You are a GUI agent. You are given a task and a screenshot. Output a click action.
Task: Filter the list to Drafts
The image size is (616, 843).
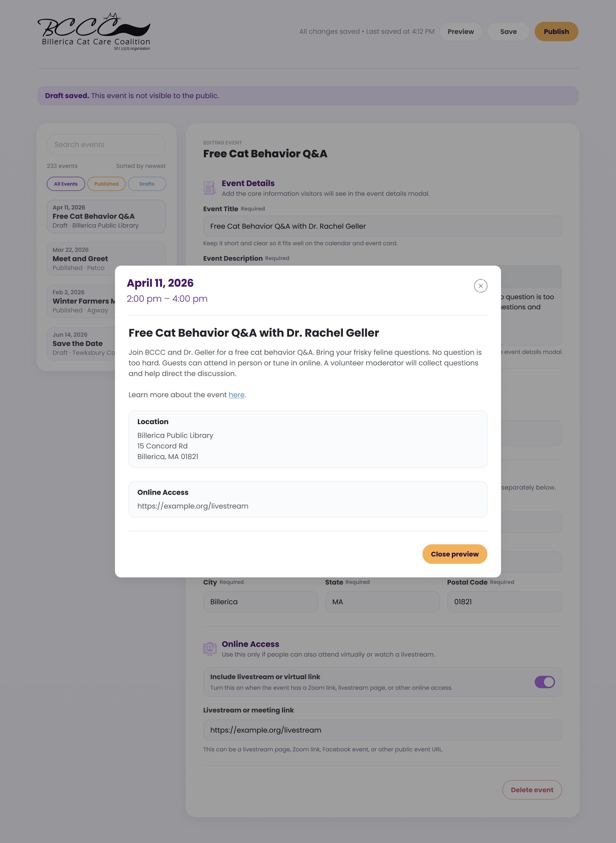point(147,184)
